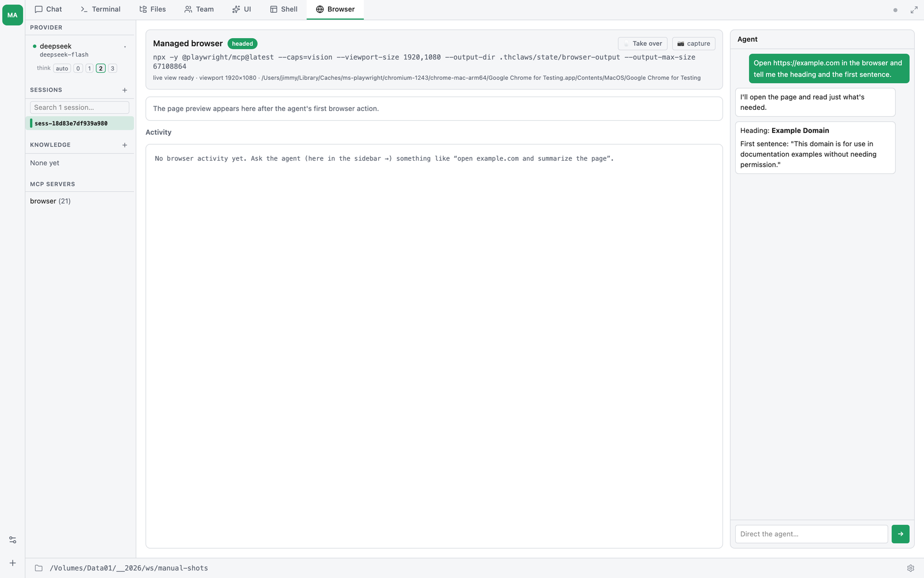This screenshot has width=924, height=578.
Task: Click the Direct the agent input field
Action: [811, 534]
